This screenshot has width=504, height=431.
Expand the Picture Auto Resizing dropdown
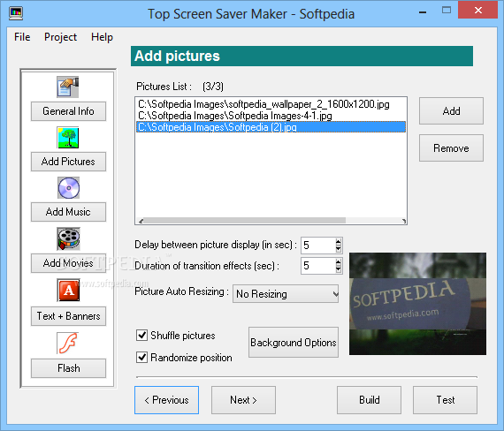pos(335,294)
